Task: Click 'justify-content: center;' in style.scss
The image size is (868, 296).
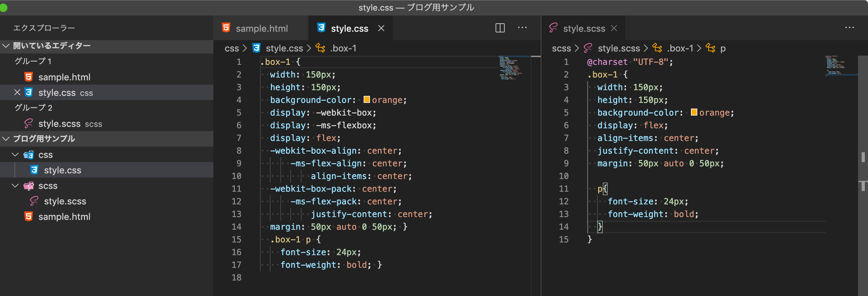Action: point(658,150)
